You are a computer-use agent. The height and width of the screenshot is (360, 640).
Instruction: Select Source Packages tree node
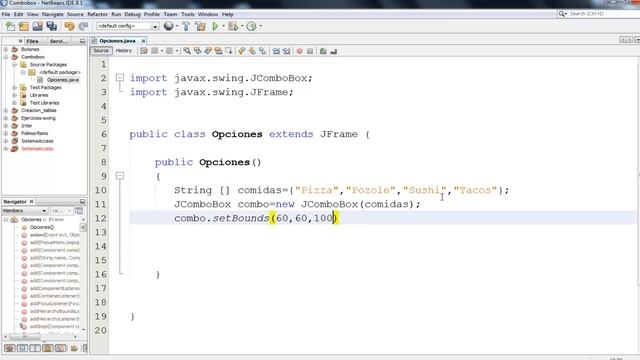(48, 64)
